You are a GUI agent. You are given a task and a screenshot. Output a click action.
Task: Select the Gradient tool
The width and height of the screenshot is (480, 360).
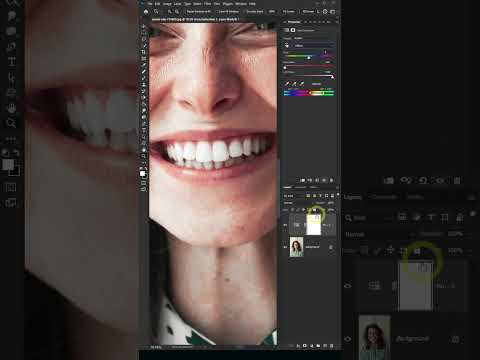[144, 104]
